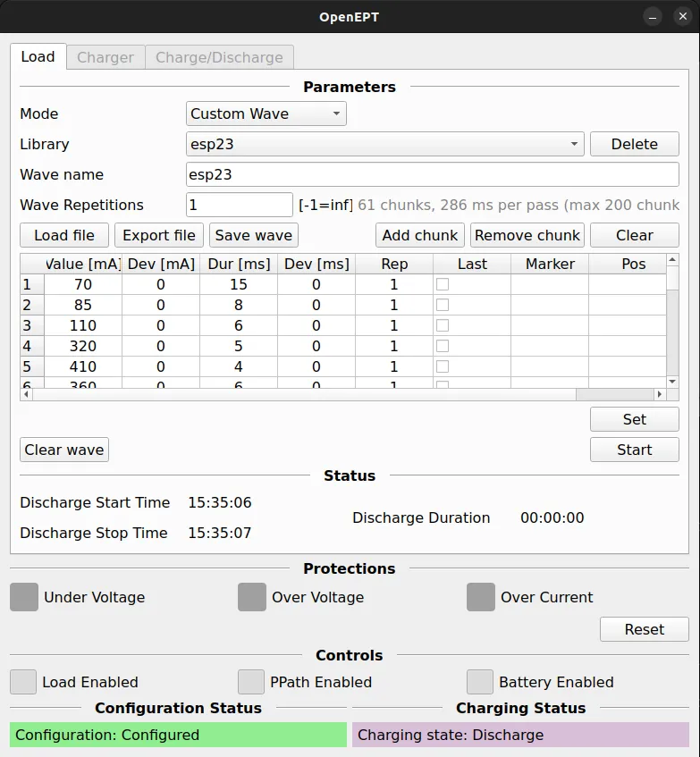Click the Load file button
The width and height of the screenshot is (700, 757).
(64, 235)
